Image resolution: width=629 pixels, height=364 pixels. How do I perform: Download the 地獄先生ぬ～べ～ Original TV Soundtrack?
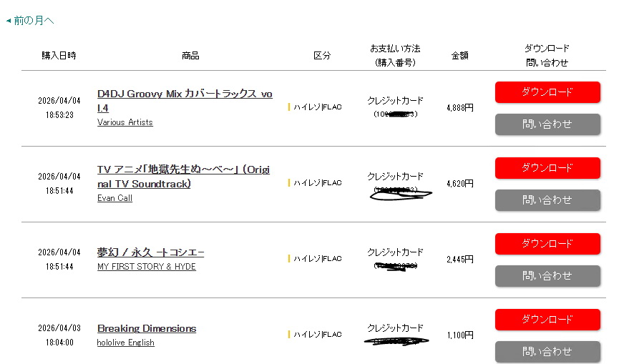[x=547, y=168]
